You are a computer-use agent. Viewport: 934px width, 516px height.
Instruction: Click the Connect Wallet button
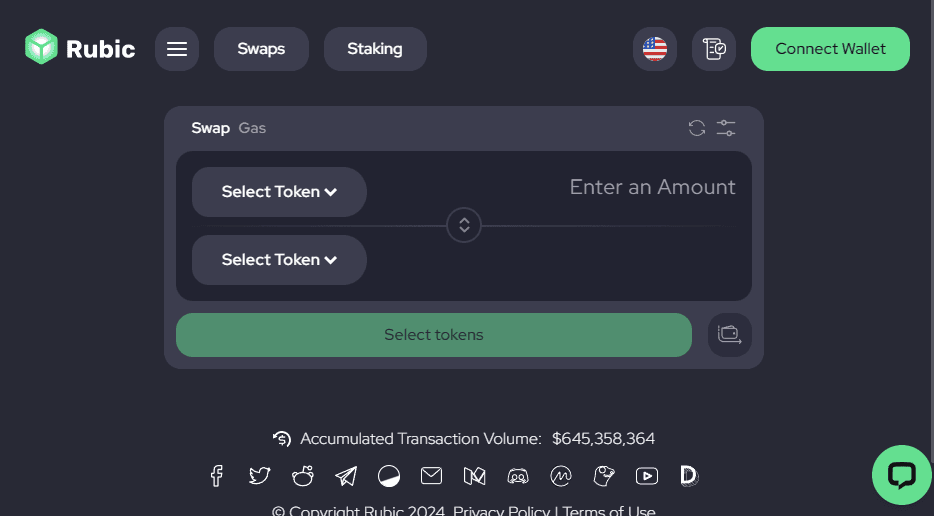click(x=830, y=49)
